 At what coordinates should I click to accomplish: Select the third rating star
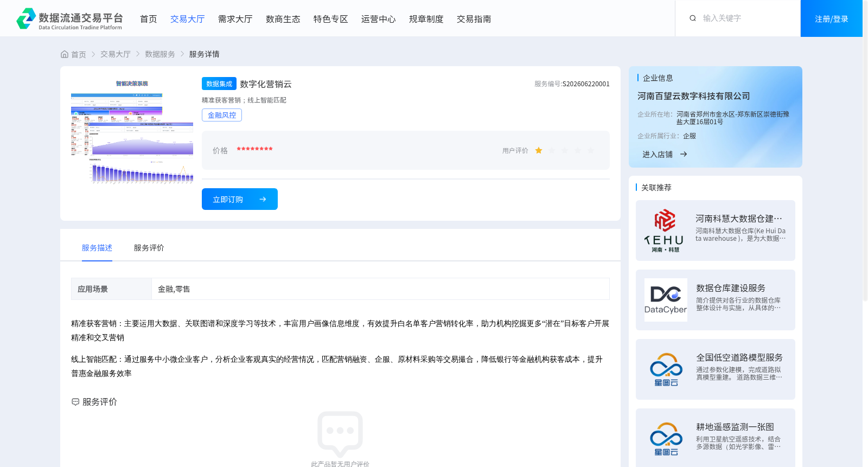coord(565,151)
